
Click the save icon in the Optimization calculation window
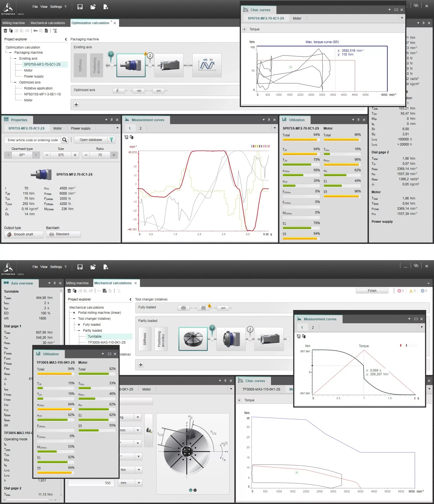80,7
